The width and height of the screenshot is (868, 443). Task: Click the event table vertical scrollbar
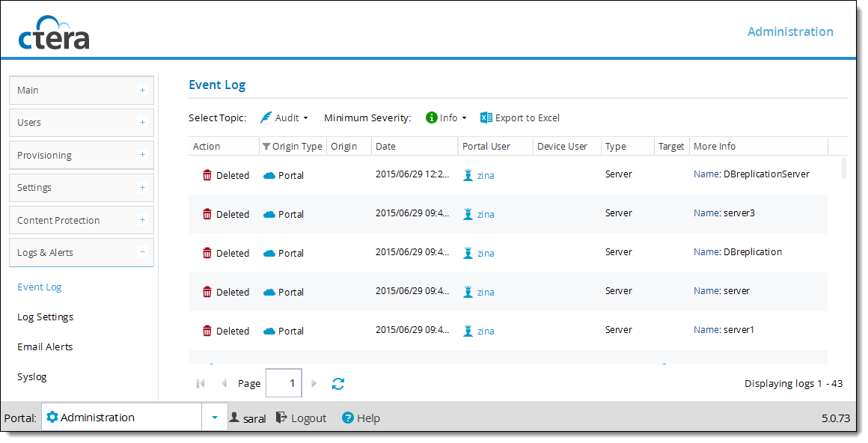coord(843,168)
